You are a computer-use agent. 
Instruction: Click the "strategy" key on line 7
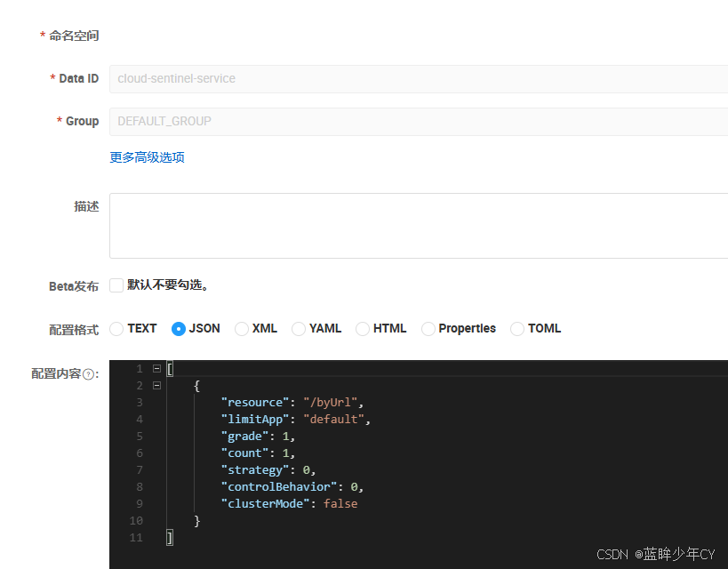point(255,470)
